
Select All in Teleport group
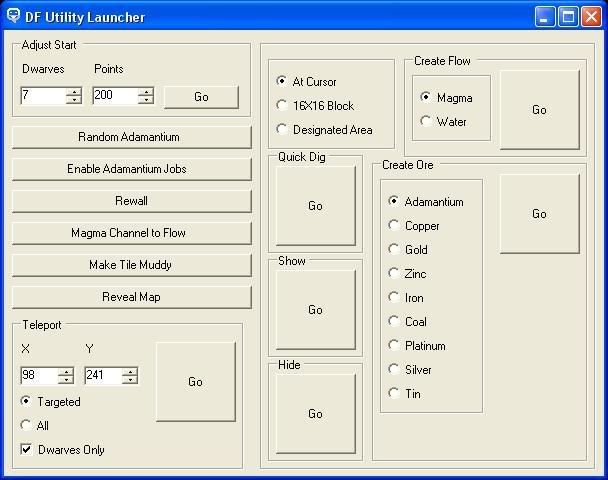tap(26, 426)
